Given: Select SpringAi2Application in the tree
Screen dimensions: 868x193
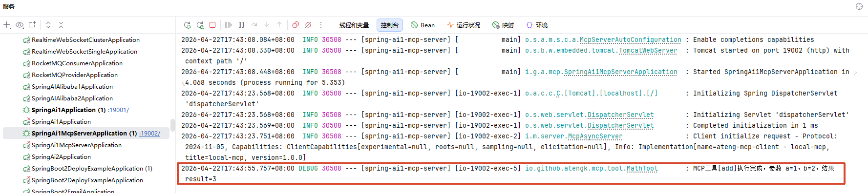Looking at the screenshot, I should [x=61, y=157].
